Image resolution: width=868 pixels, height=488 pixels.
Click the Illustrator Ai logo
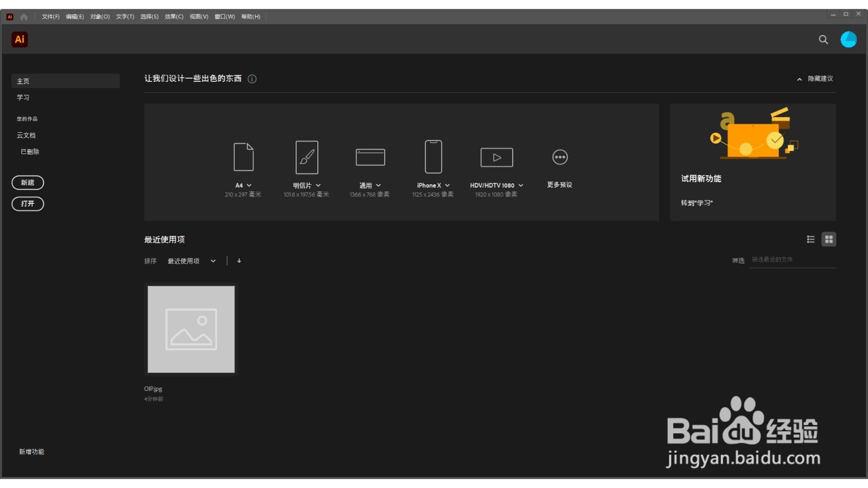pyautogui.click(x=20, y=39)
